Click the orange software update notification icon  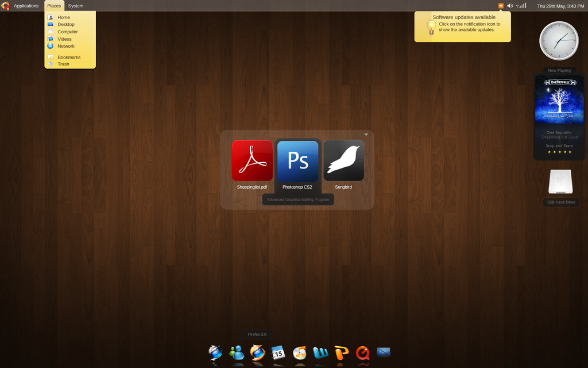501,6
